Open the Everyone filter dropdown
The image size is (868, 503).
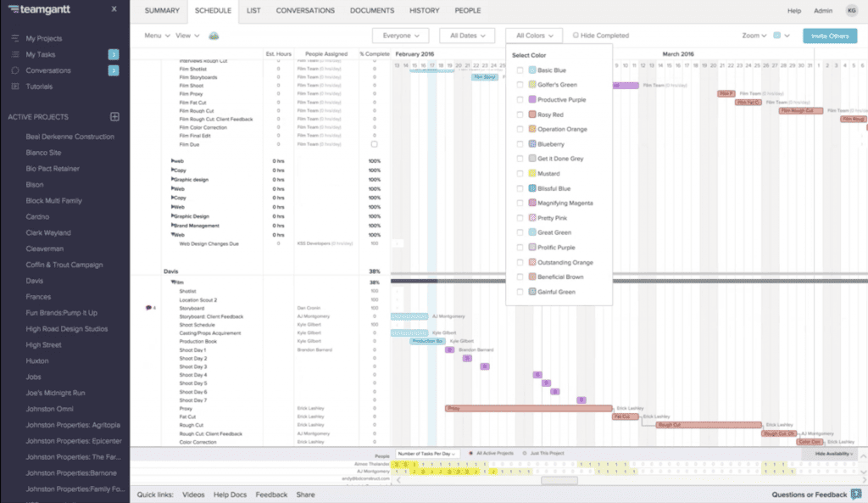(x=400, y=36)
